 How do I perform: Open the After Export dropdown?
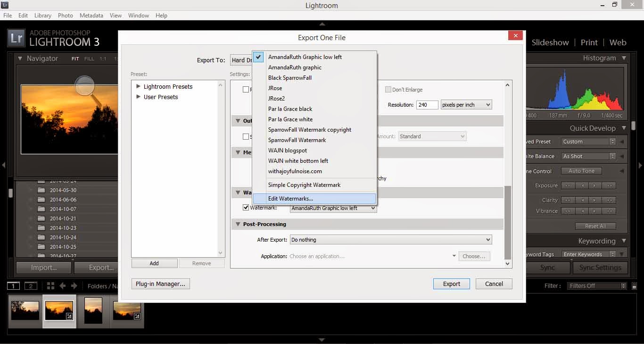click(390, 240)
